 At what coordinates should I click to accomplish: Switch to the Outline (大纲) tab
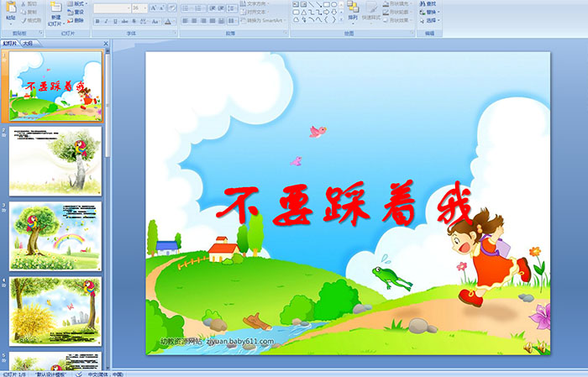click(28, 43)
